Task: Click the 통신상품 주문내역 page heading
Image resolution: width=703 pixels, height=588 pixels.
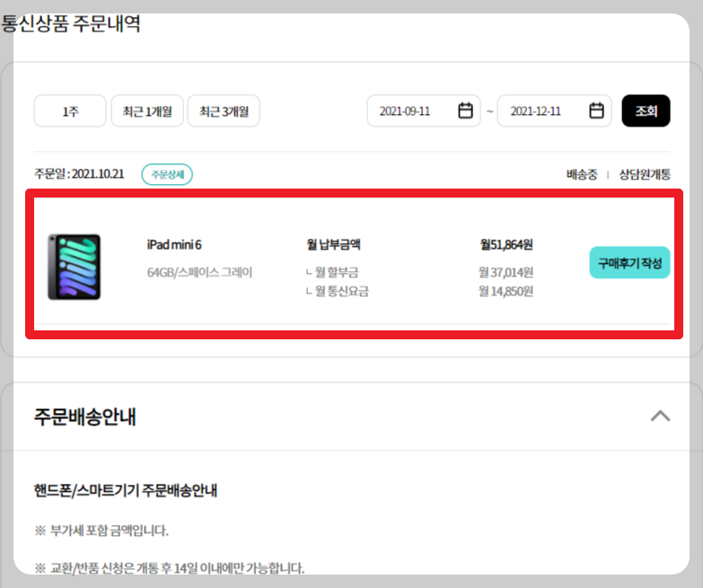Action: 71,23
